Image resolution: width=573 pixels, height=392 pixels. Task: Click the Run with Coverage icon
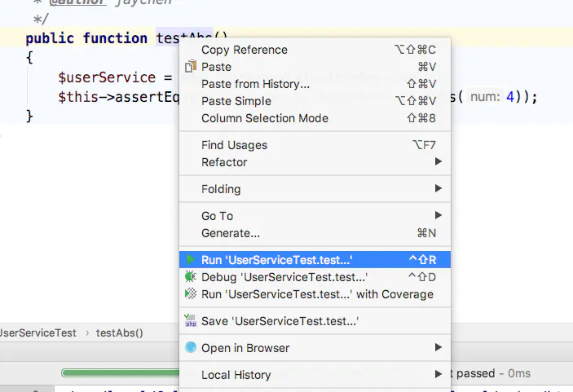pyautogui.click(x=191, y=293)
